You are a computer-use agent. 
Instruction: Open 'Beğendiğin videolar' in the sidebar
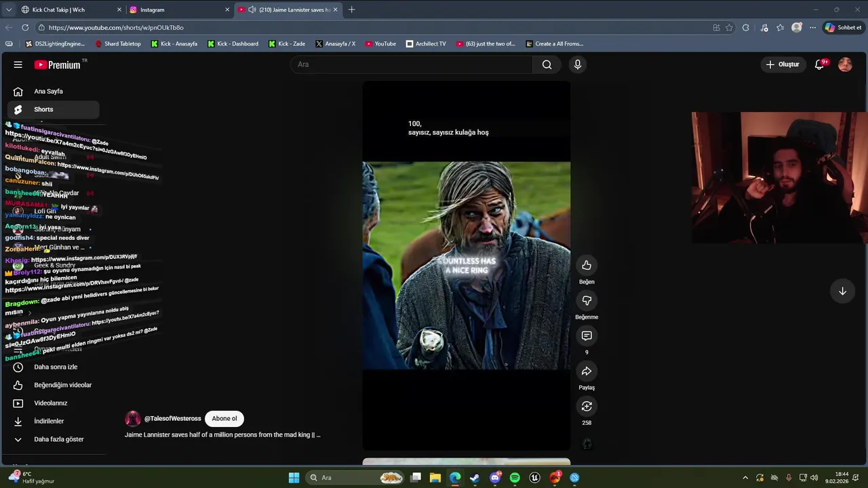point(54,385)
